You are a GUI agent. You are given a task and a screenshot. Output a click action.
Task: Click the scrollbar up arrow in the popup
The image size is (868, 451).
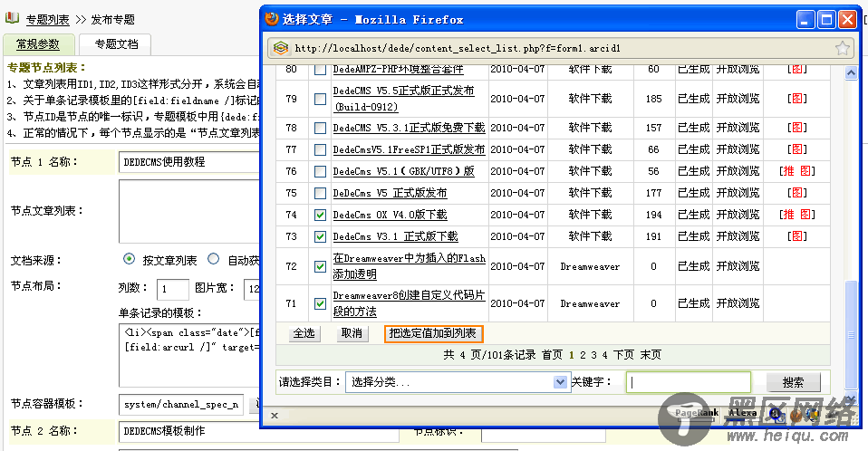pyautogui.click(x=852, y=72)
